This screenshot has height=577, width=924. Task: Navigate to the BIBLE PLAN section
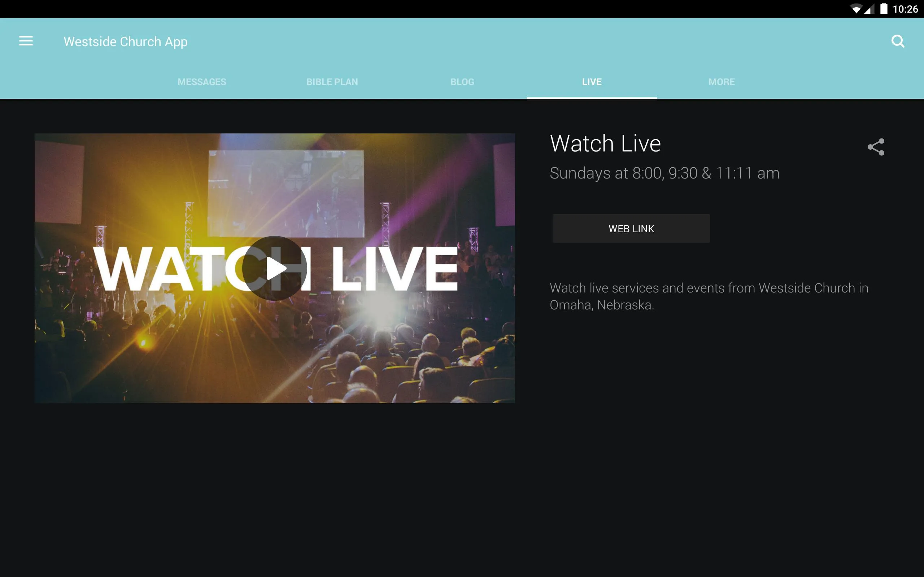(332, 81)
